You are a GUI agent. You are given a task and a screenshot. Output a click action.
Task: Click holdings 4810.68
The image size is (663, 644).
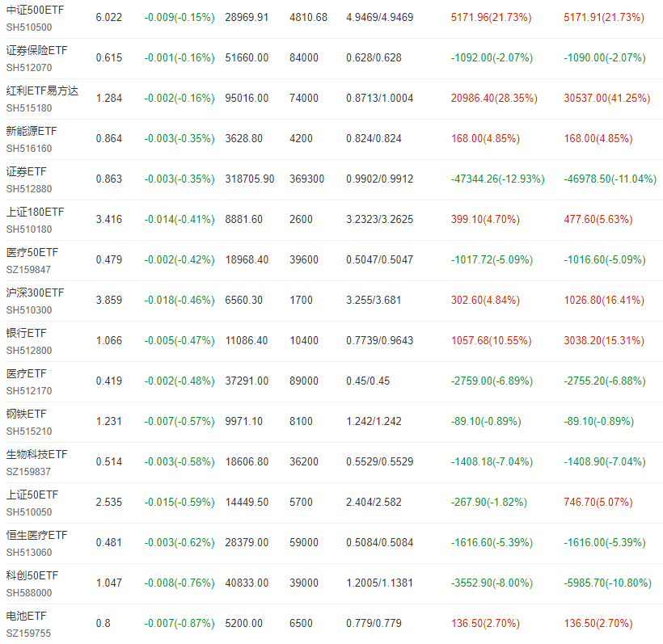[x=308, y=17]
